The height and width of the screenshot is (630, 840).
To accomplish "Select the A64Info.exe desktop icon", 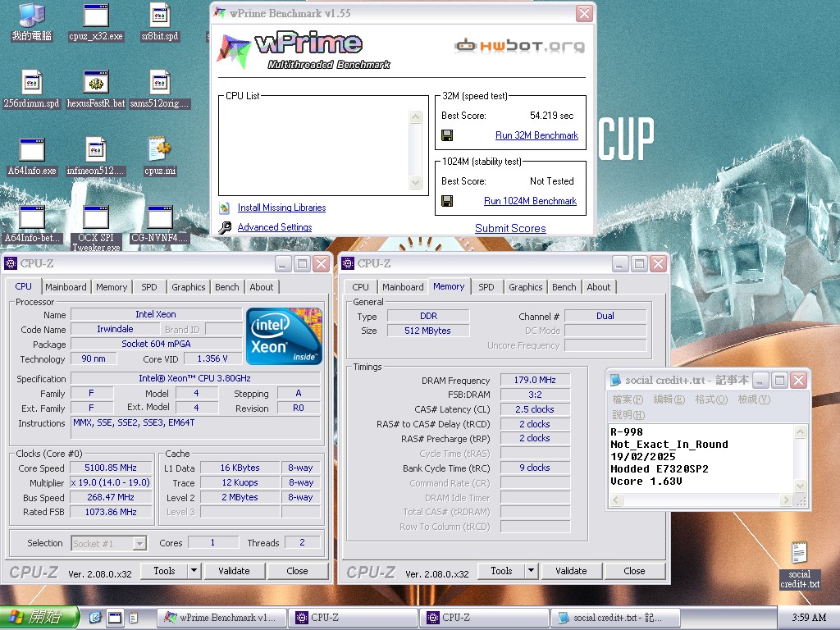I will tap(32, 157).
